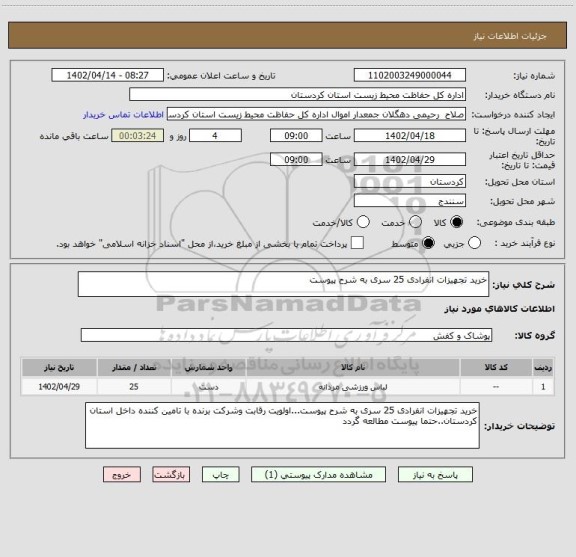Click the تاریخ نیاز column header

tap(59, 367)
